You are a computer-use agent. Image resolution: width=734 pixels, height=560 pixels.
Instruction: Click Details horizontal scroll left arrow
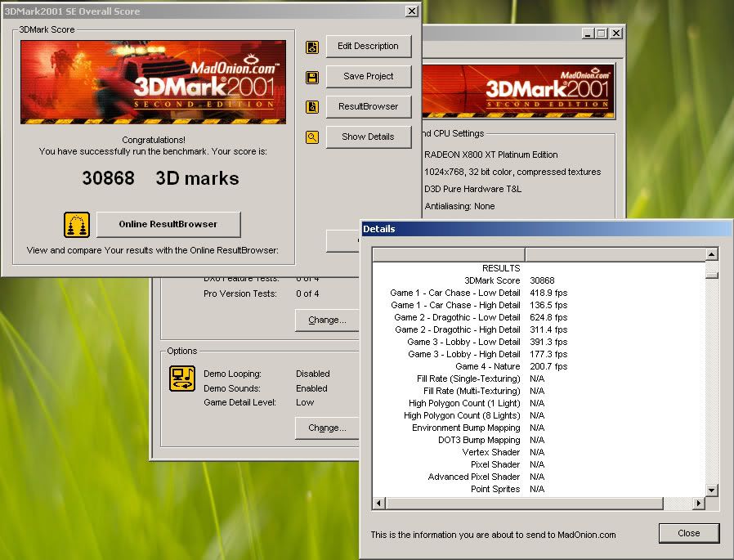379,504
